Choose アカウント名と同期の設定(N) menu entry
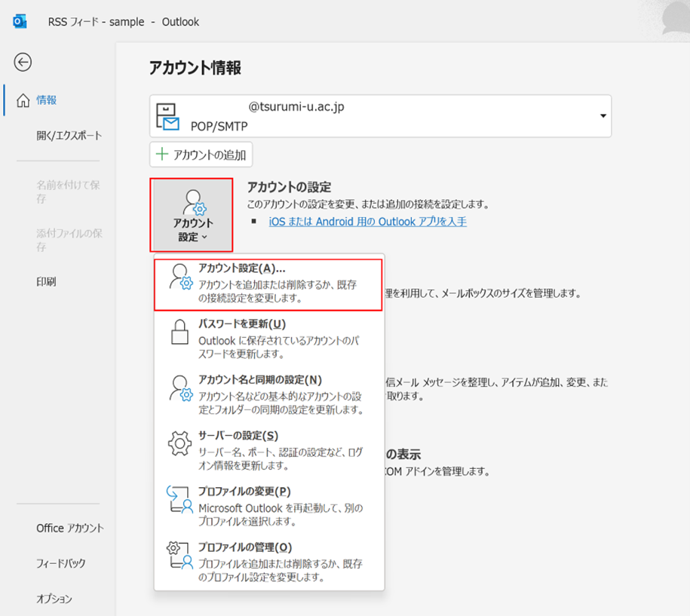690x616 pixels. [x=269, y=394]
